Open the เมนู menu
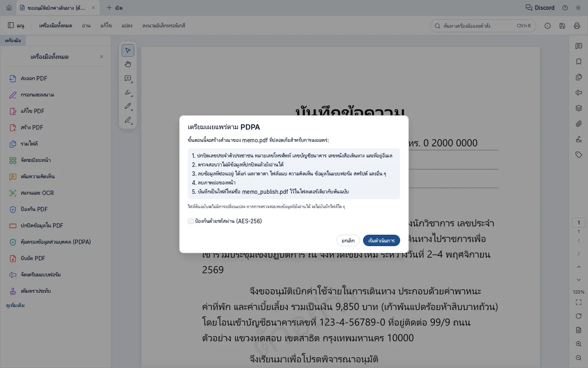The width and height of the screenshot is (588, 368). click(x=16, y=26)
